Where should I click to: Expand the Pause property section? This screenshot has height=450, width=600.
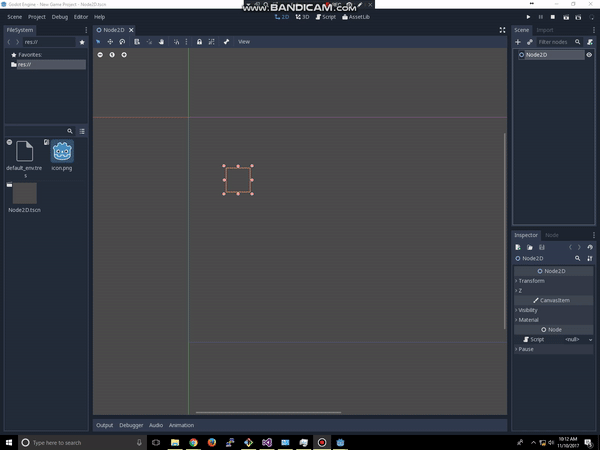[553, 349]
